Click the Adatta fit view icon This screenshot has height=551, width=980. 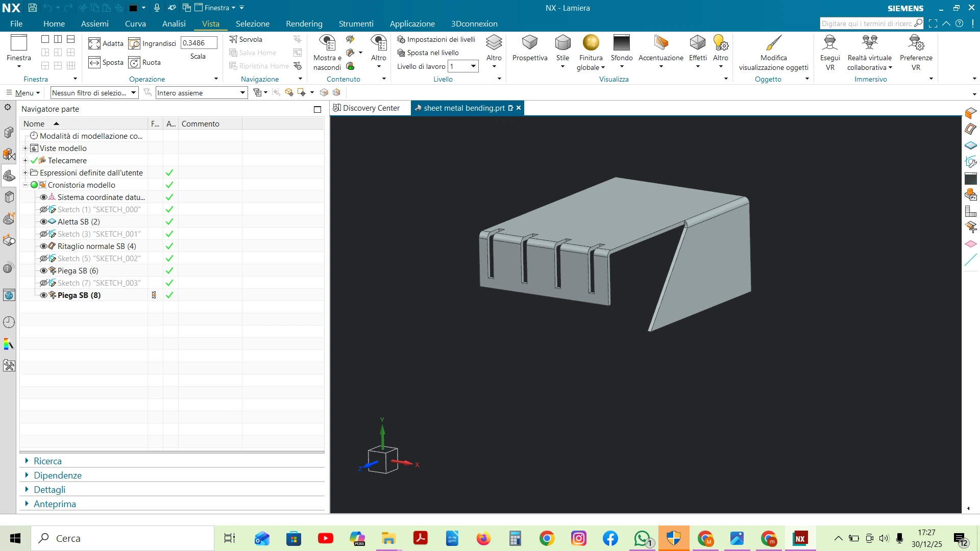94,43
